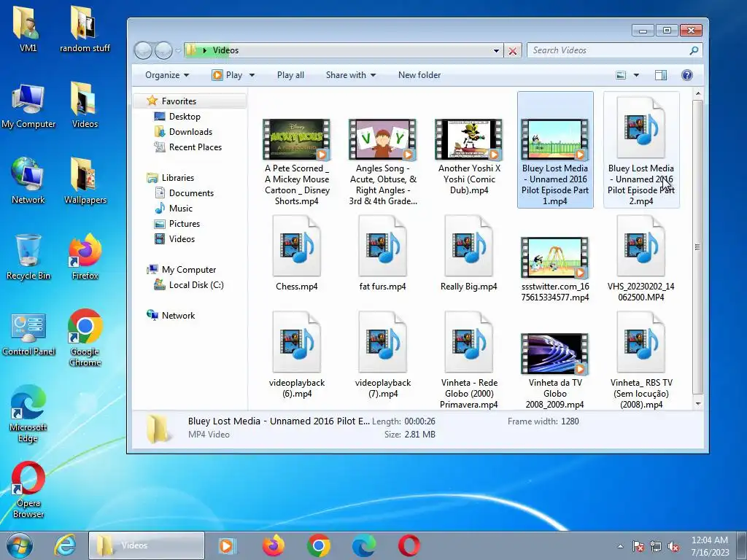Launch Opera from the taskbar
Screen dimensions: 747x560
pos(409,545)
